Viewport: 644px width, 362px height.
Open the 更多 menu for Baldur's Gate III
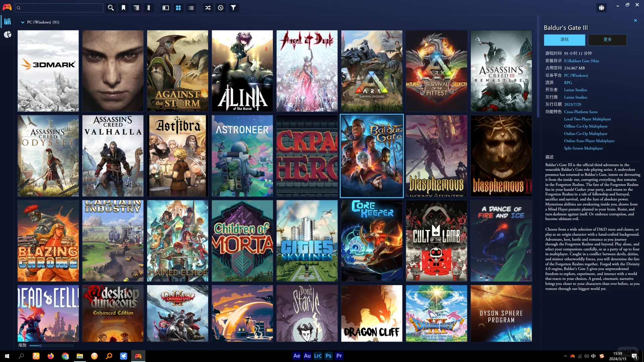tap(607, 40)
